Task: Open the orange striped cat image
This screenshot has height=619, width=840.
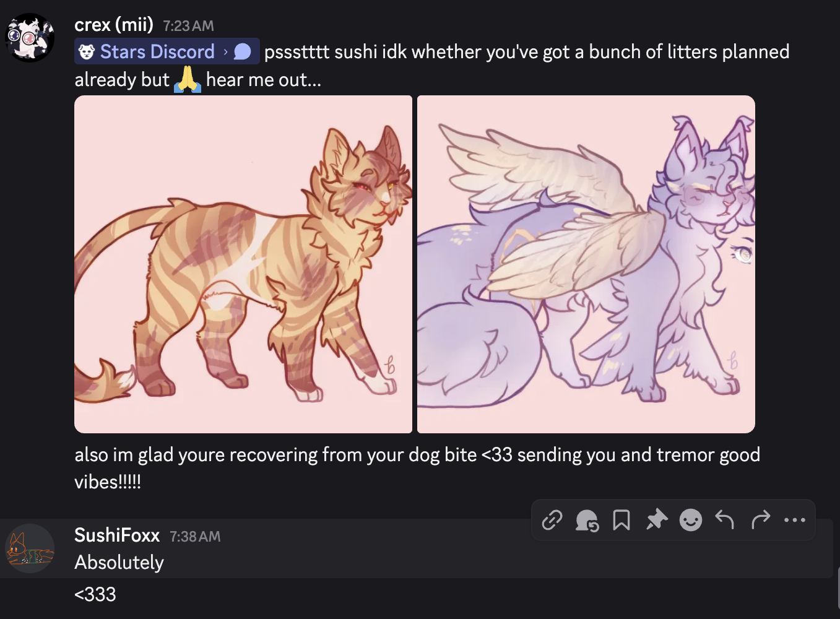Action: point(243,264)
